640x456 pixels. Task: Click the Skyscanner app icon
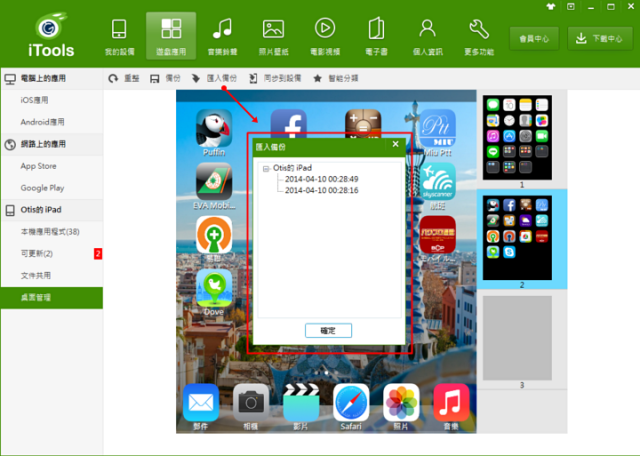tap(437, 181)
